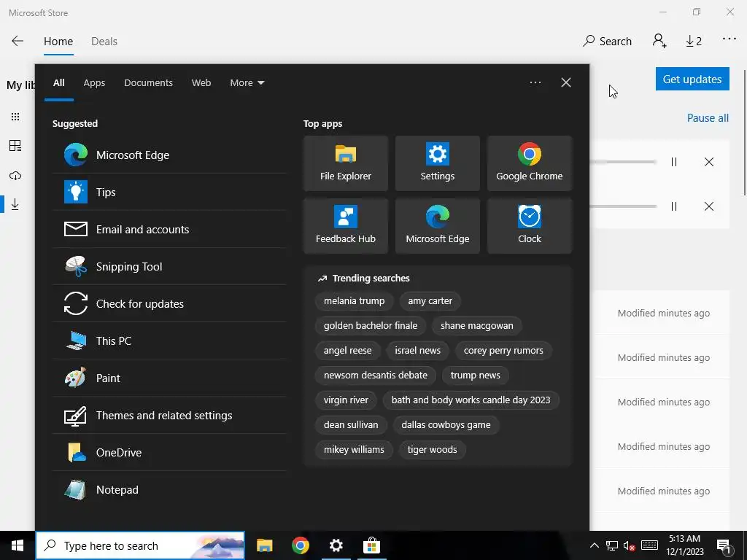The height and width of the screenshot is (560, 747).
Task: Launch Notepad from the Suggested list
Action: click(x=169, y=489)
